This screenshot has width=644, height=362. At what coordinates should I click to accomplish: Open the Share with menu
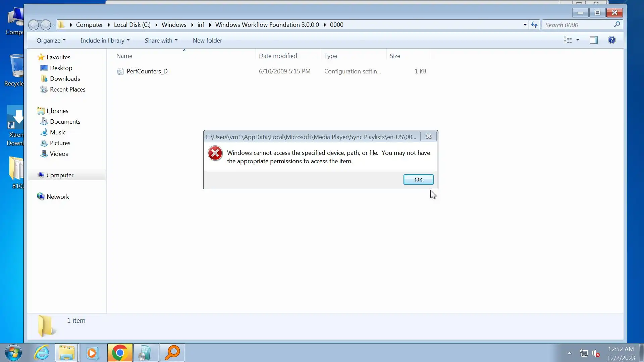click(x=161, y=41)
